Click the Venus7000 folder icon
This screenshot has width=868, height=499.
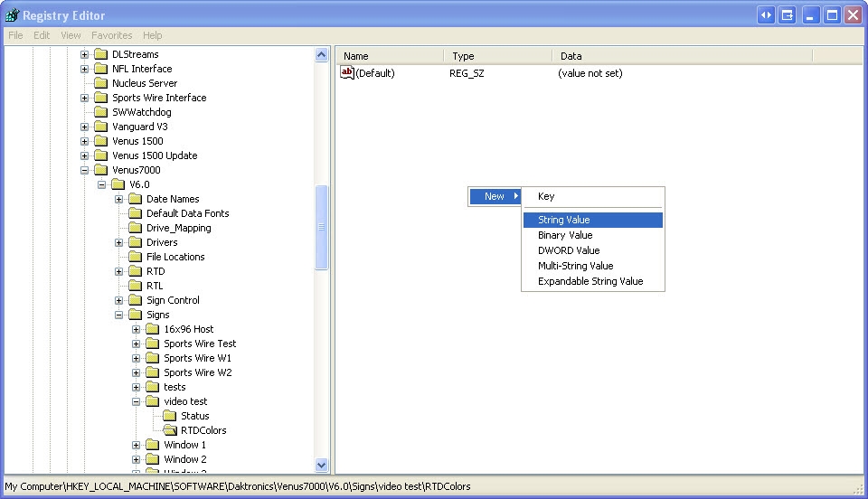(x=100, y=170)
